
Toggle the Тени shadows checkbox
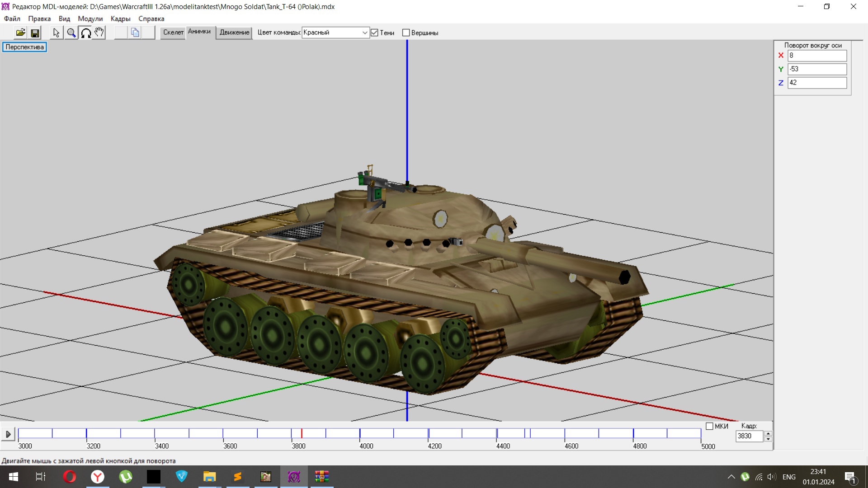click(x=374, y=33)
